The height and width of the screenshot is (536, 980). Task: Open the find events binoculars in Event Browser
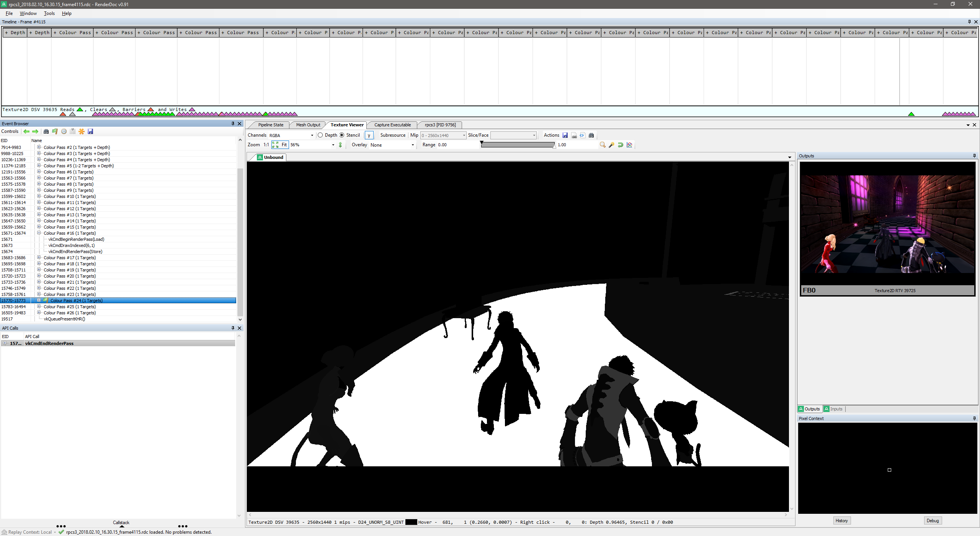tap(46, 131)
